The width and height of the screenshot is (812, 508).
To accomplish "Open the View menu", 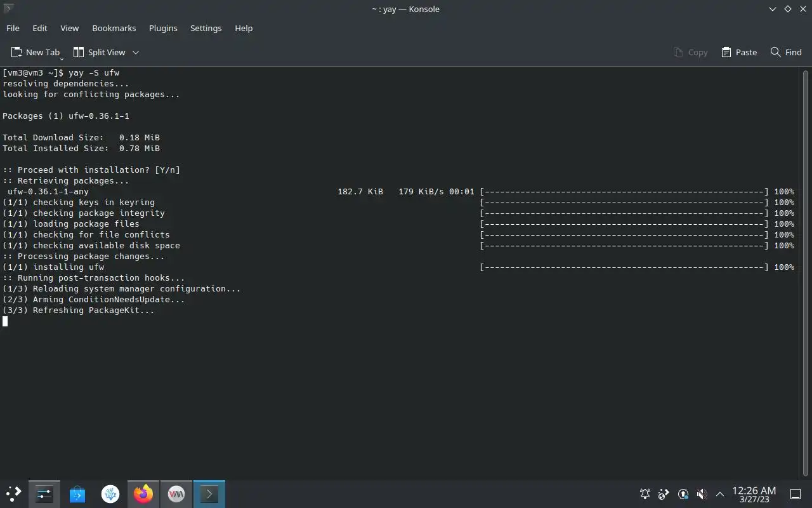I will coord(70,28).
